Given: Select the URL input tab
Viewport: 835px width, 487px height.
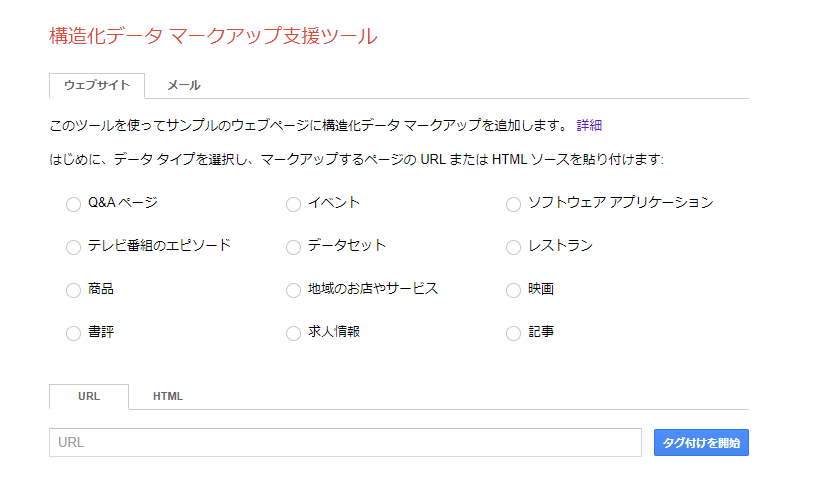Looking at the screenshot, I should coord(89,396).
